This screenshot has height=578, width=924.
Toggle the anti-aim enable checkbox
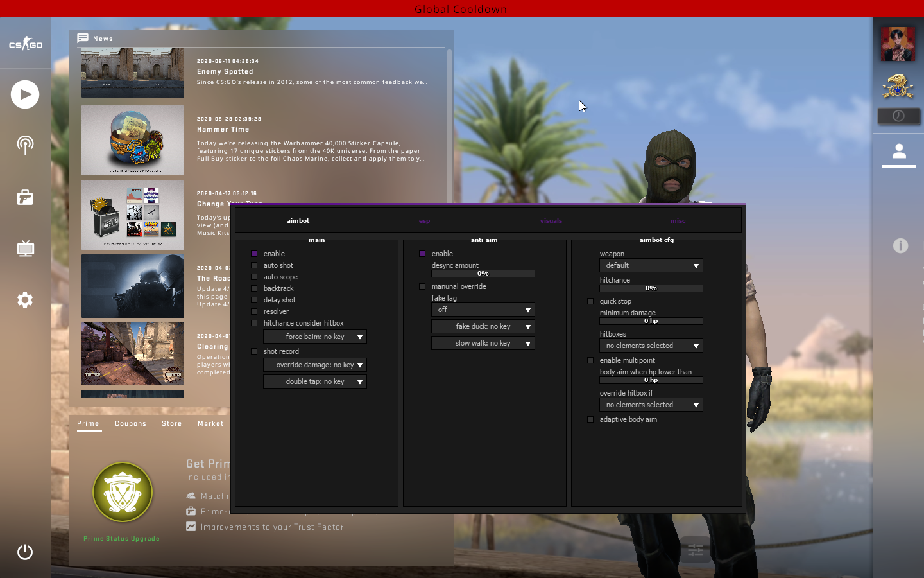pos(422,254)
